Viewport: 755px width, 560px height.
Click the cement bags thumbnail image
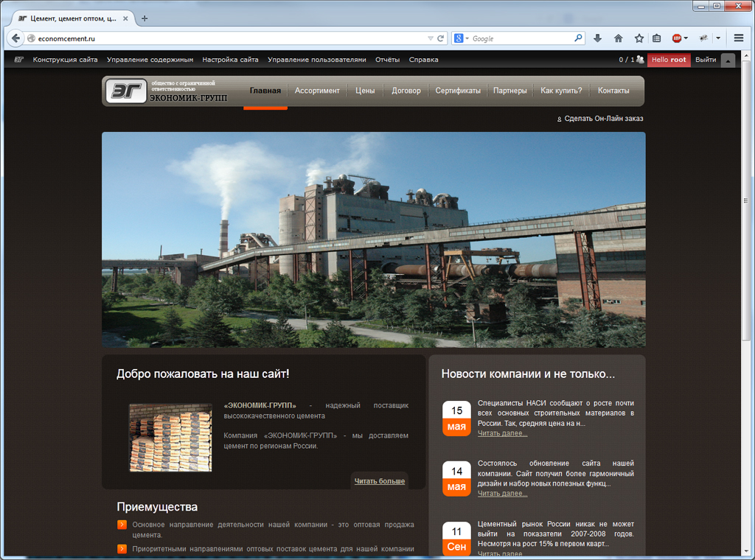pos(170,438)
